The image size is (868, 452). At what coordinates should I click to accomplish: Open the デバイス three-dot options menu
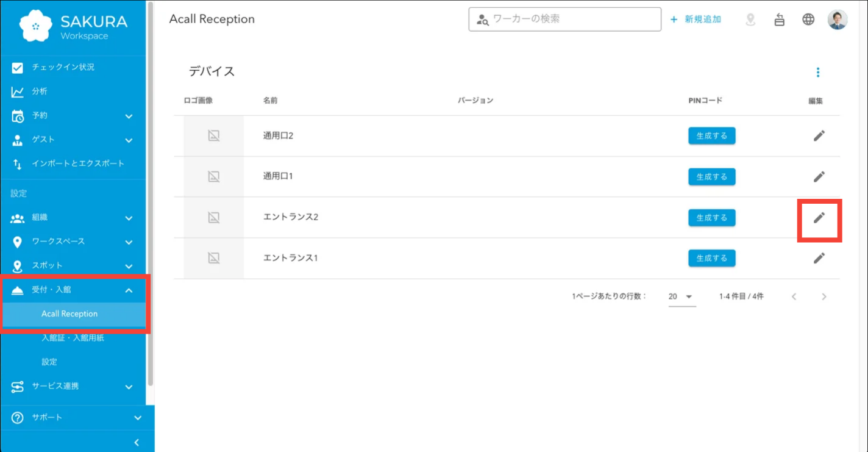tap(818, 73)
